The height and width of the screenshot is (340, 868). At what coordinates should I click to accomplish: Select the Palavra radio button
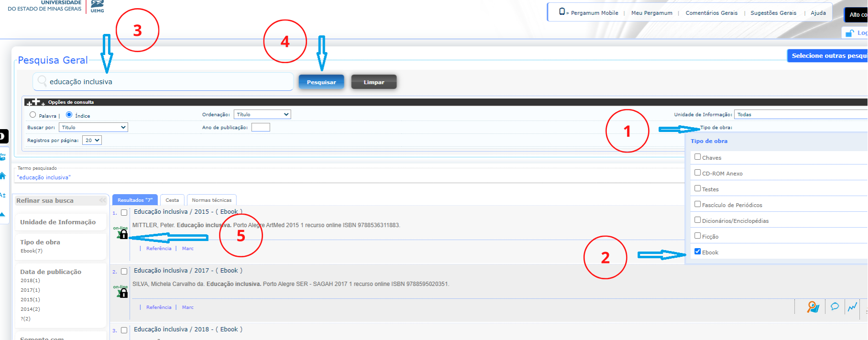[33, 115]
